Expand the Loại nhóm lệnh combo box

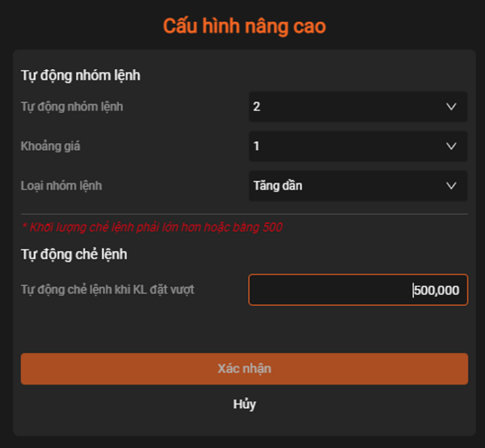(x=358, y=186)
